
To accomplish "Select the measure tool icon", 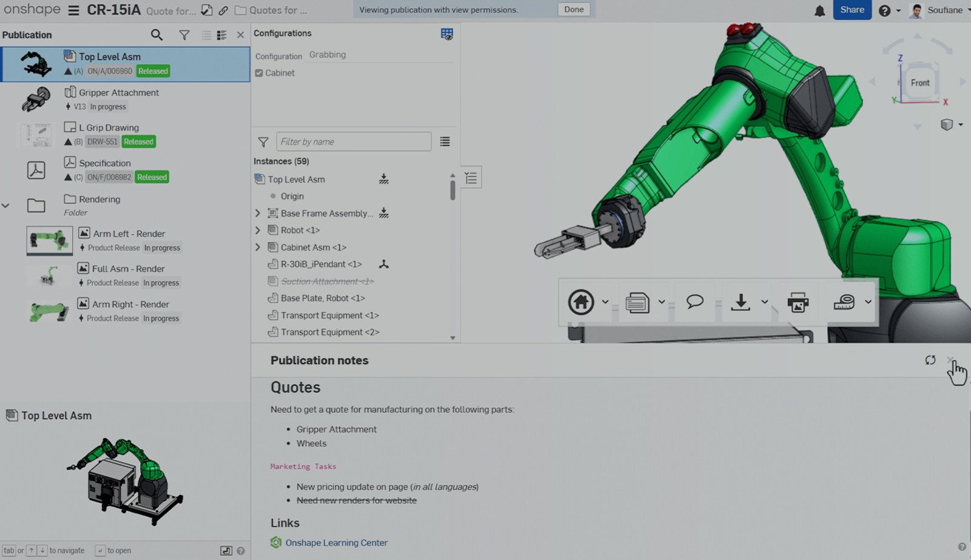I will [x=844, y=302].
